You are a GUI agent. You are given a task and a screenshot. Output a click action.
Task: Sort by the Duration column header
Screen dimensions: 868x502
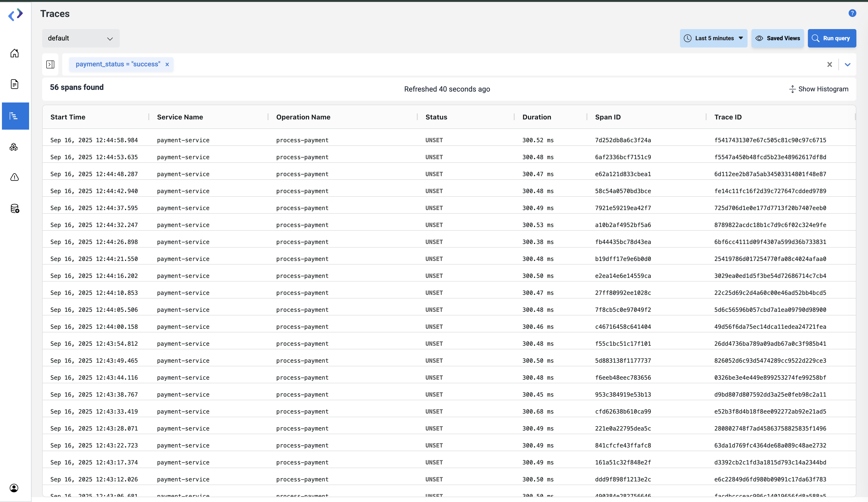coord(536,117)
